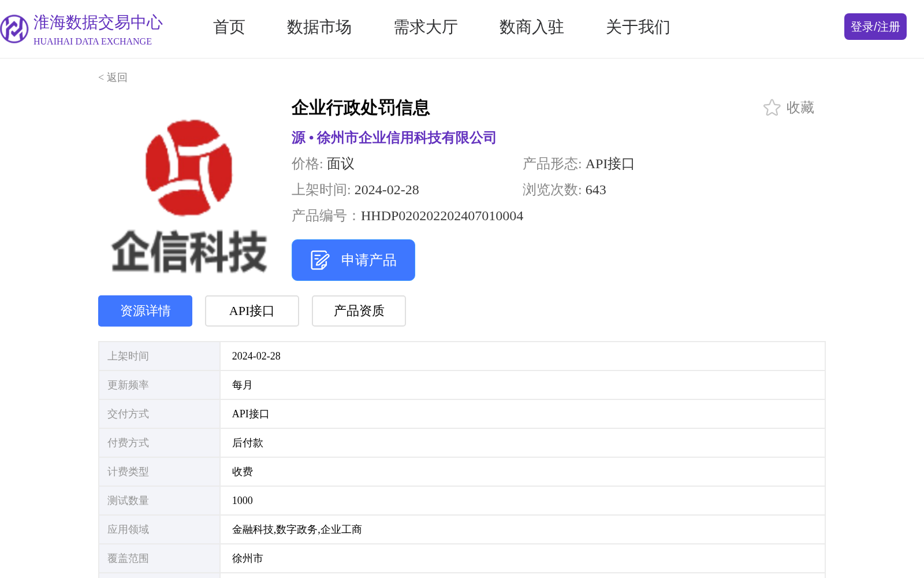Click 申请产品 to apply
The width and height of the screenshot is (924, 578).
353,260
